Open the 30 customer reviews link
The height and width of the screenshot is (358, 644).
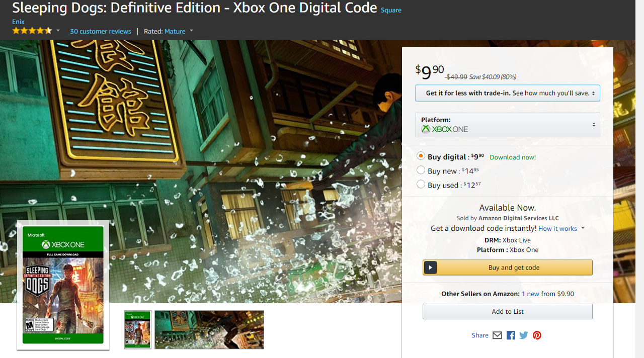coord(100,31)
